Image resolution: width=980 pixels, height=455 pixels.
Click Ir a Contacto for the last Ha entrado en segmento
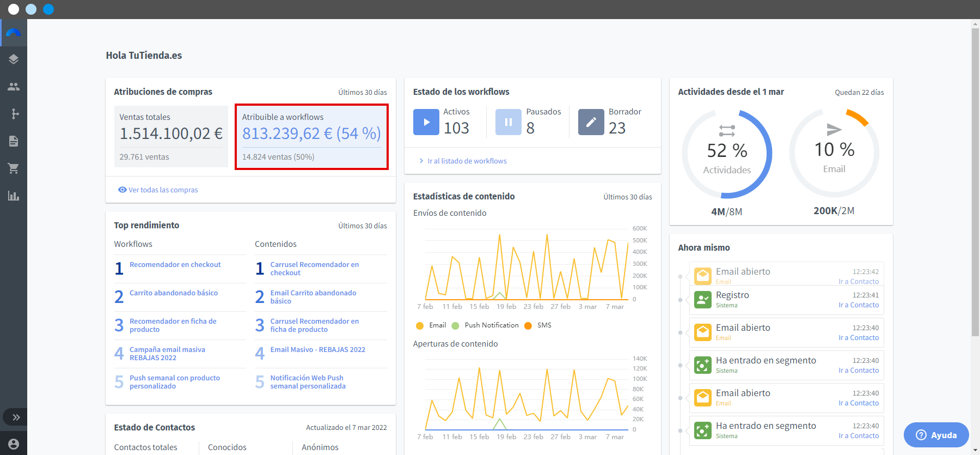click(859, 436)
